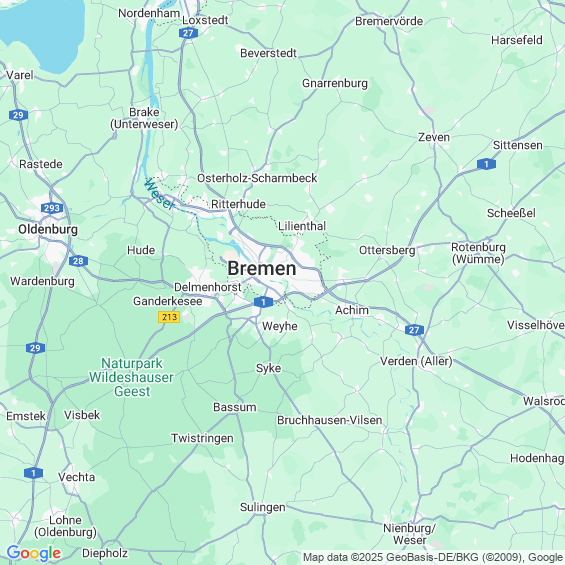
Task: Click the 293 highway shield near Oldenburg
Action: coord(52,208)
